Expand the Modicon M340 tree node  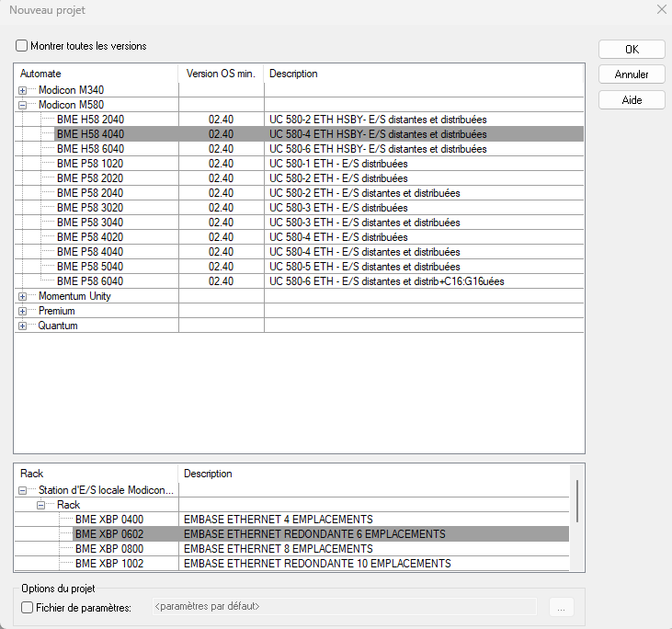[x=22, y=90]
